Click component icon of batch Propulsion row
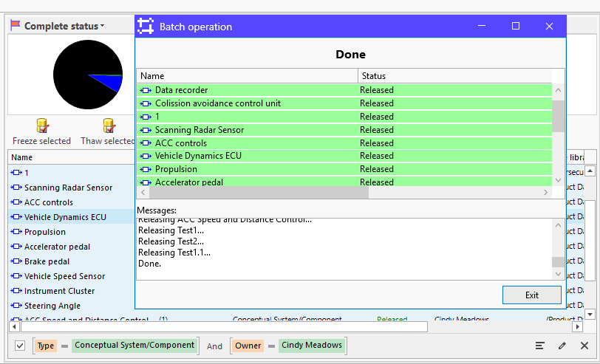Viewport: 600px width, 364px height. click(x=146, y=169)
